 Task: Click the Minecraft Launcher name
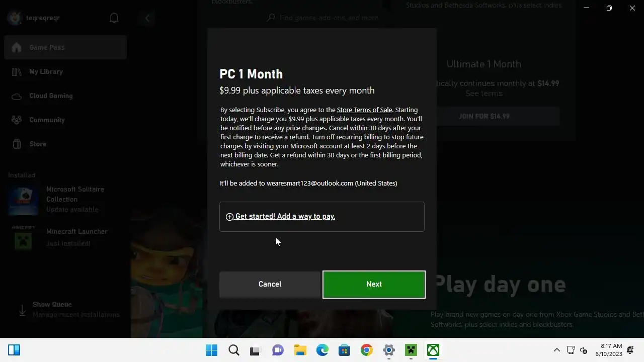coord(77,231)
